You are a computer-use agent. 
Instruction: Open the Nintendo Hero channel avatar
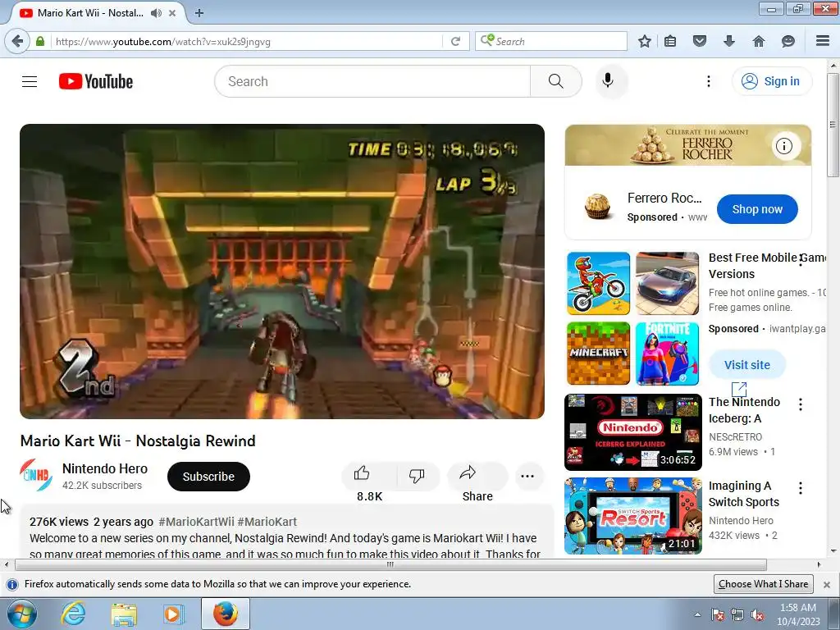click(x=36, y=475)
